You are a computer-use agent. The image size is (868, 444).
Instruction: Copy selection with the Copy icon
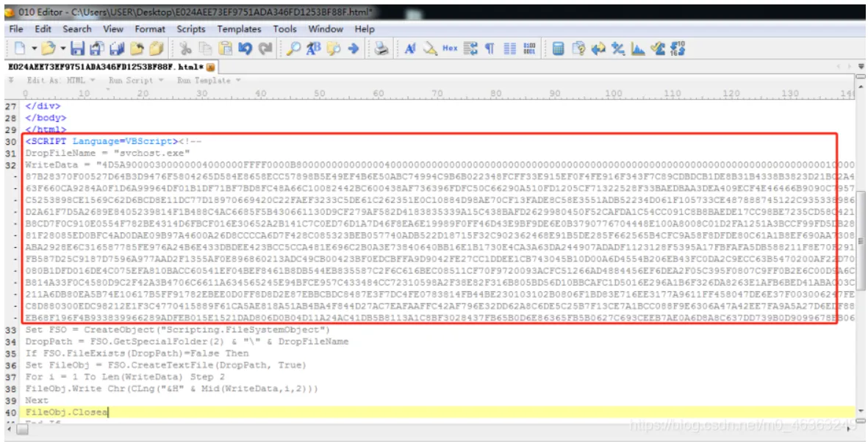pyautogui.click(x=205, y=49)
